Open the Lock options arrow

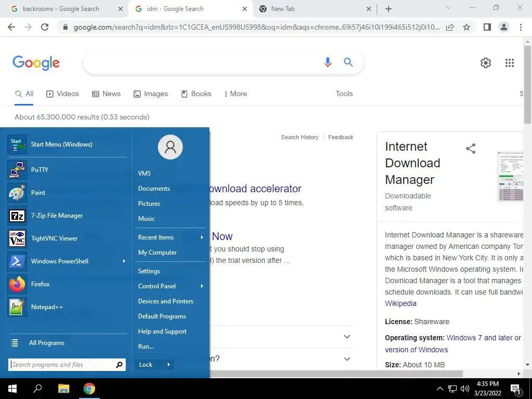pos(169,365)
